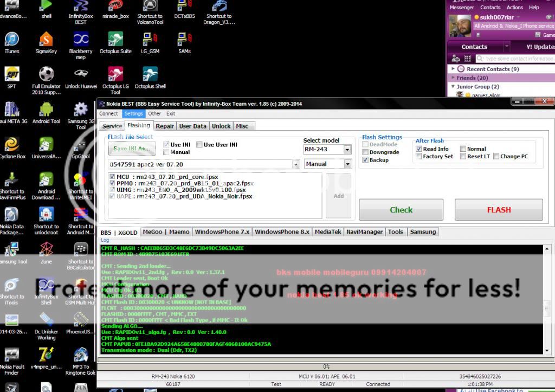Expand the 0547591 apac2 ver 07.20 dropdown
The image size is (555, 392).
[296, 164]
